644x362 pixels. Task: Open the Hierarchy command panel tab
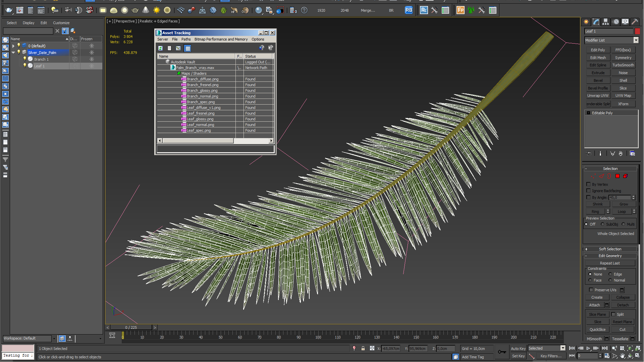click(x=606, y=22)
